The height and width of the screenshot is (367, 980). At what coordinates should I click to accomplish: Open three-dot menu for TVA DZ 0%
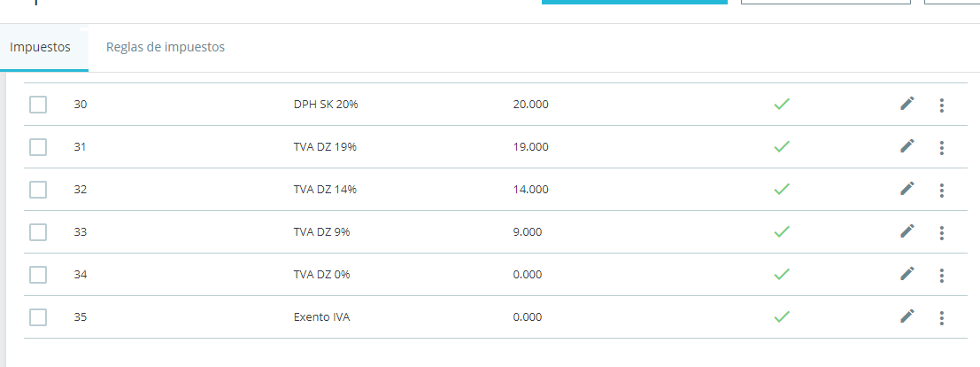(941, 276)
